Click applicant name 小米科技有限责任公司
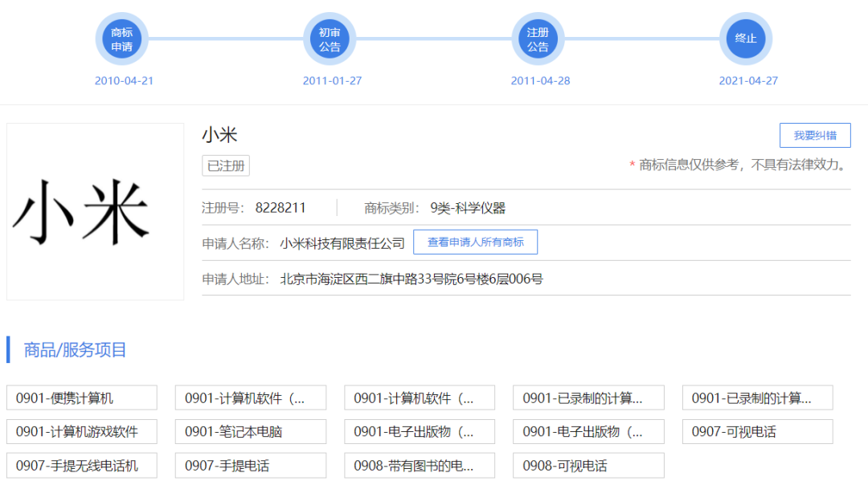 342,243
